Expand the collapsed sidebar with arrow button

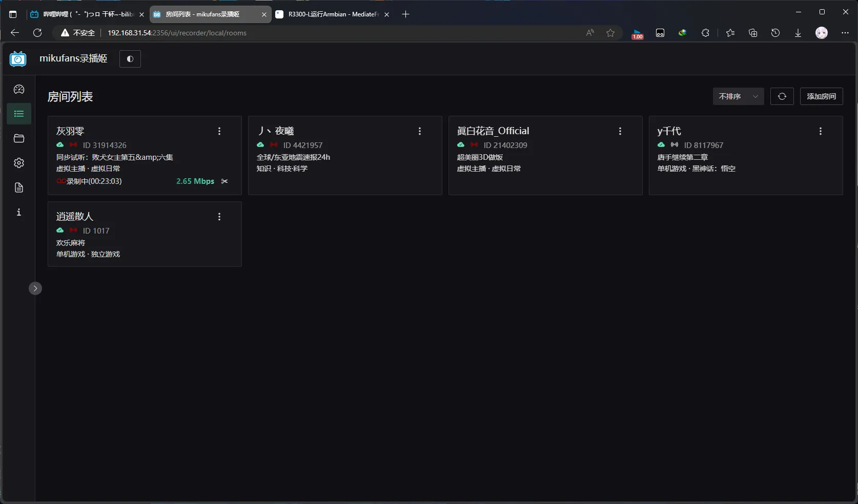pyautogui.click(x=35, y=288)
